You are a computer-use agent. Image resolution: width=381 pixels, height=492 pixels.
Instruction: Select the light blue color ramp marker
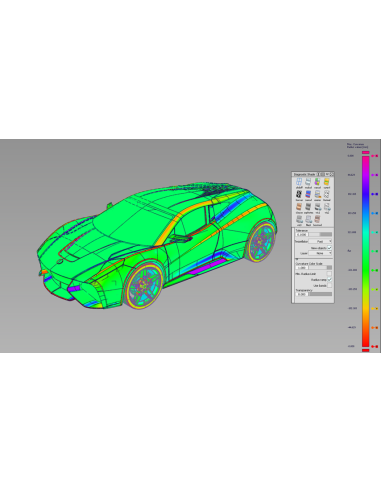[375, 213]
